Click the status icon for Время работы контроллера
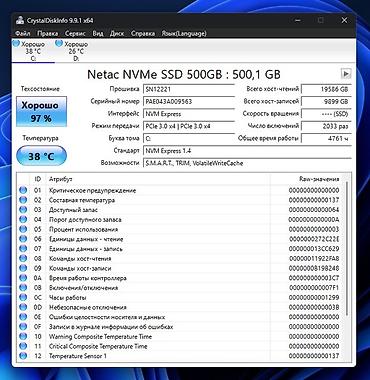The image size is (370, 380). click(23, 278)
